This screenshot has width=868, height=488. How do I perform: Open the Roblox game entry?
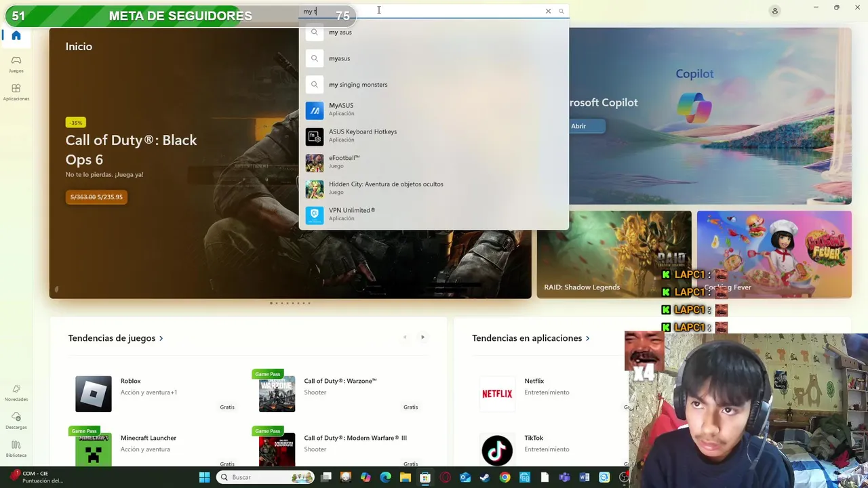(x=155, y=394)
